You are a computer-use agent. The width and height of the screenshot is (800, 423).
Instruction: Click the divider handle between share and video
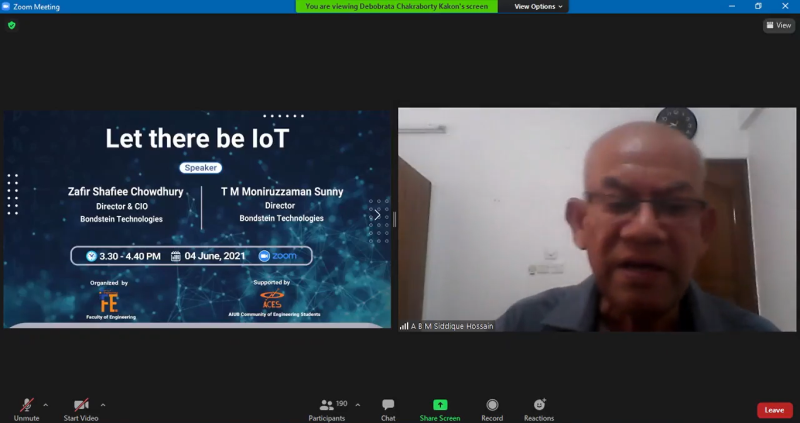tap(395, 219)
